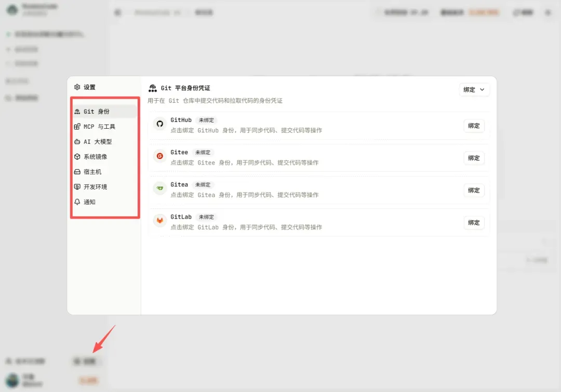Click the Gitea logo icon
The image size is (561, 392).
(x=159, y=188)
